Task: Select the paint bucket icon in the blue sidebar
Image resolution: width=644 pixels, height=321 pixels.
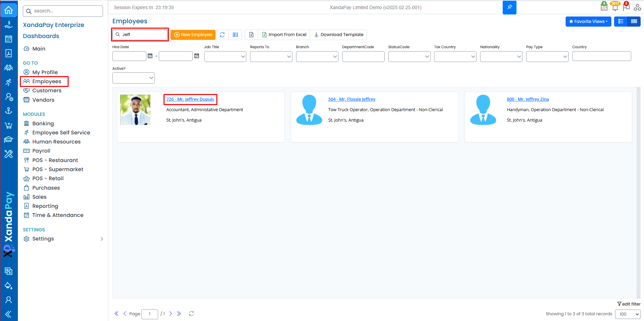Action: point(9,286)
